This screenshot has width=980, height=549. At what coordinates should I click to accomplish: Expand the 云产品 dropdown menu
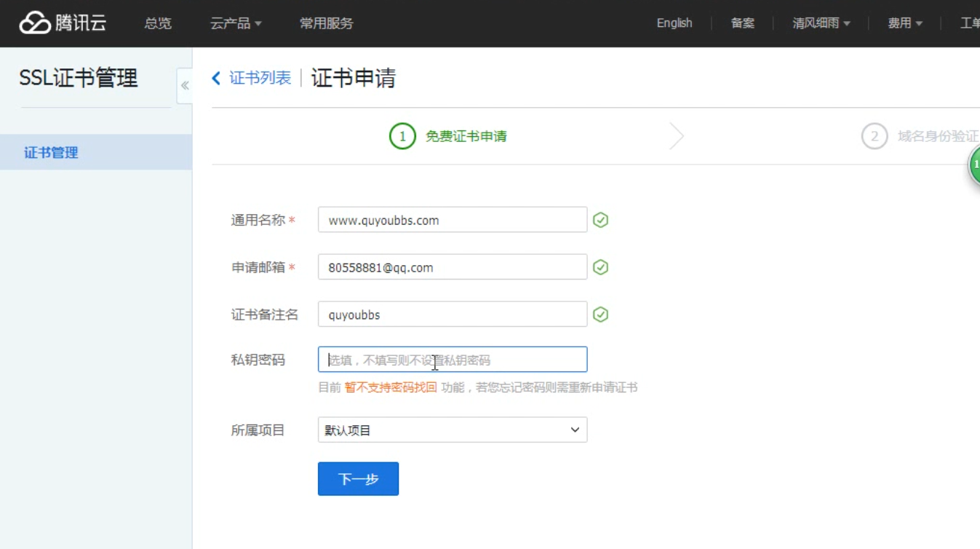pos(235,23)
